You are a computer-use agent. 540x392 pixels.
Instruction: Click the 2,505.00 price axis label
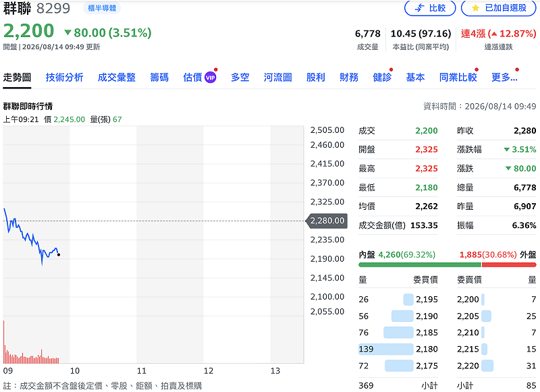(x=327, y=130)
